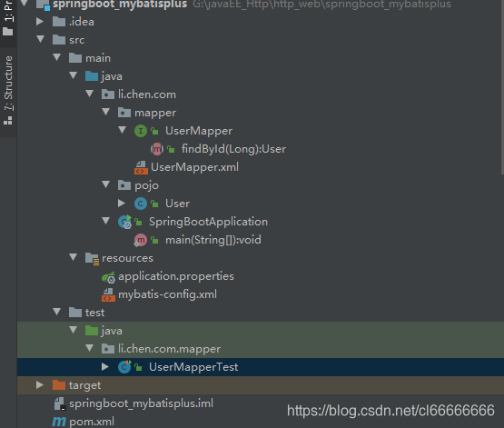
Task: Click the UserMapperTest class icon
Action: pyautogui.click(x=124, y=367)
